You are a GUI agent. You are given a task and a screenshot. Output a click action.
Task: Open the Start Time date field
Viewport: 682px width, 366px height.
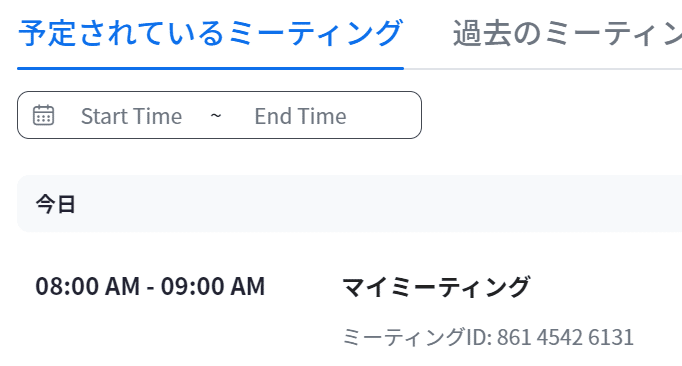tap(131, 116)
